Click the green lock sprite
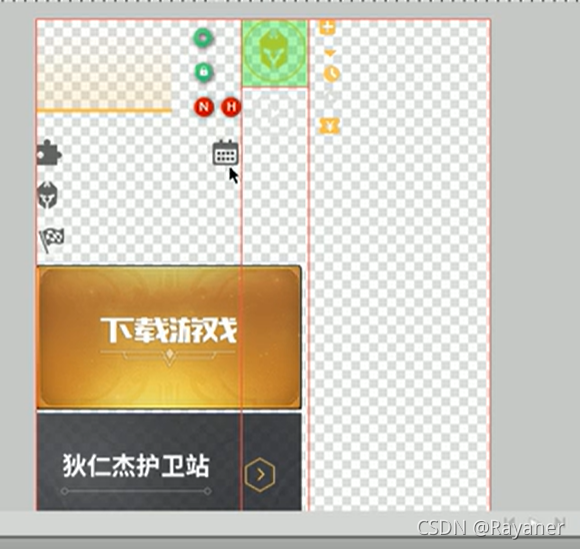The height and width of the screenshot is (549, 580). point(203,71)
